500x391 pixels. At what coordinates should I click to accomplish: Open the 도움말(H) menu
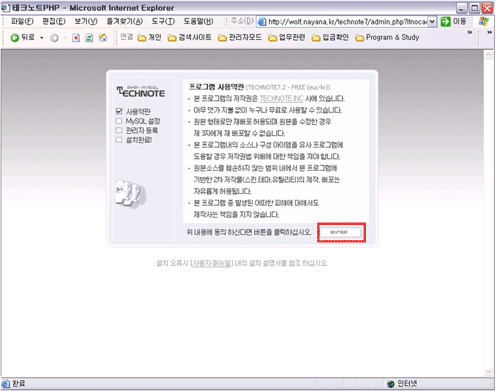click(198, 22)
